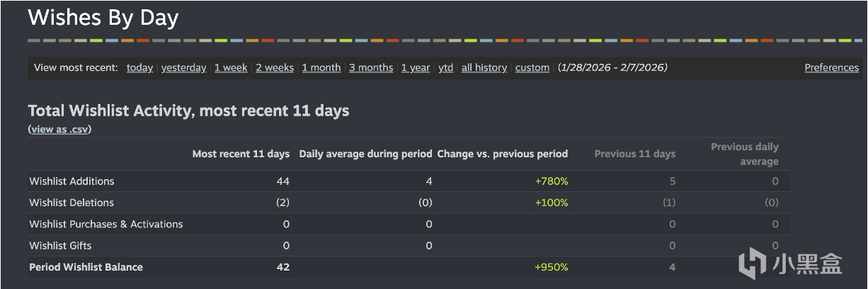
Task: Click the Period Wishlist Balance row label
Action: tap(86, 267)
